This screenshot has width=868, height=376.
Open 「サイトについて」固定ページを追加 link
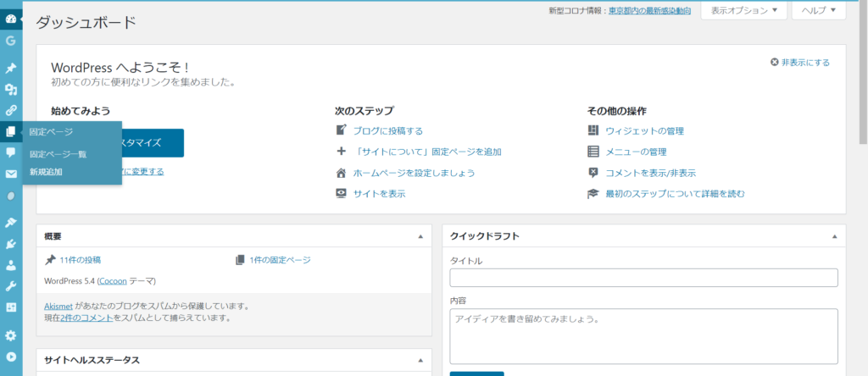tap(427, 152)
